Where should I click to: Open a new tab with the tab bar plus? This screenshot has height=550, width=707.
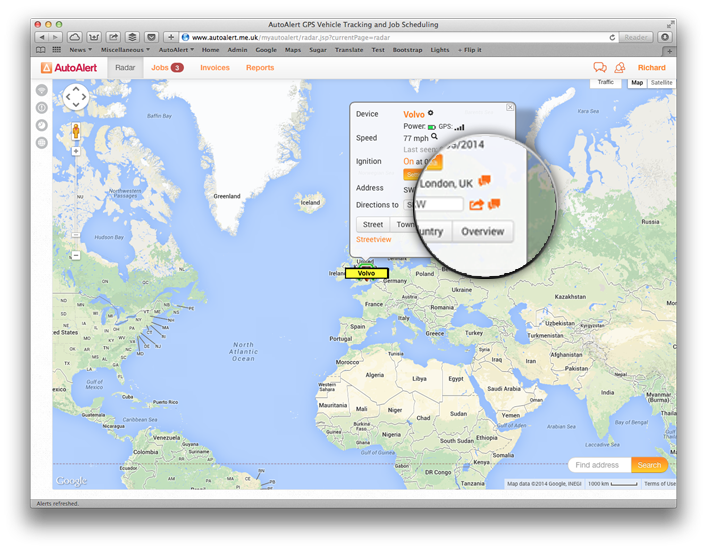pos(670,51)
